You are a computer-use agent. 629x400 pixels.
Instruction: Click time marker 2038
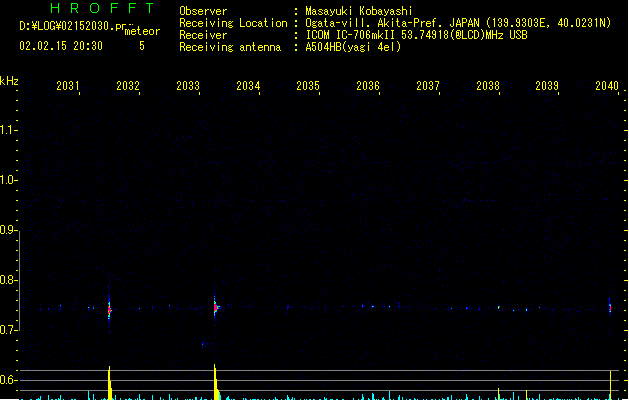[x=488, y=86]
